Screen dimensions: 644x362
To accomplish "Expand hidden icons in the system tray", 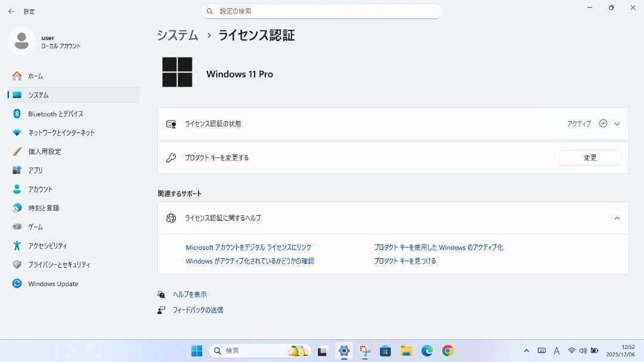I will click(527, 350).
